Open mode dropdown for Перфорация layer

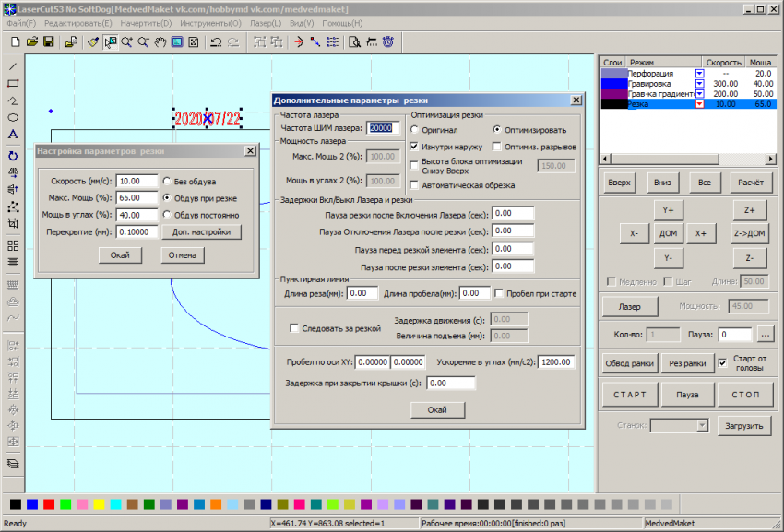(x=699, y=74)
